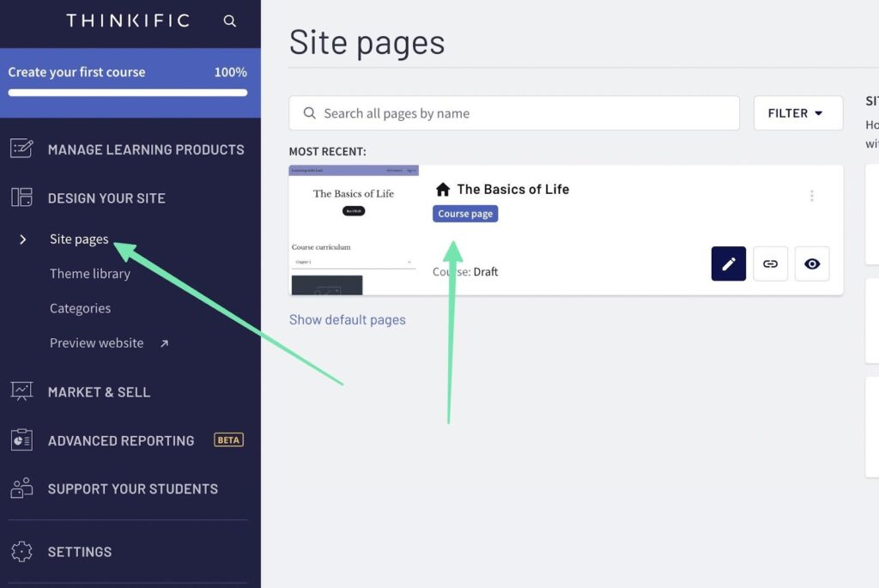Click Show default pages link
This screenshot has height=588, width=879.
click(347, 319)
